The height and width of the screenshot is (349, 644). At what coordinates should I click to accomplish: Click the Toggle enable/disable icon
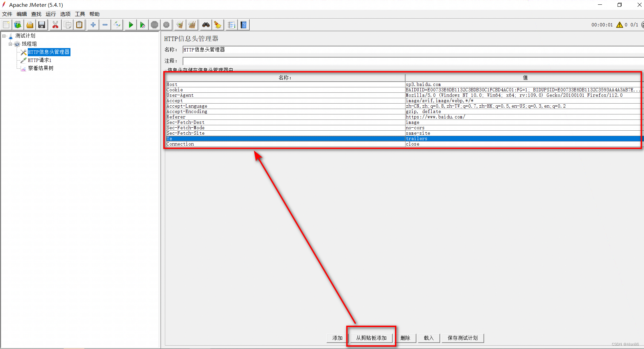click(x=117, y=25)
